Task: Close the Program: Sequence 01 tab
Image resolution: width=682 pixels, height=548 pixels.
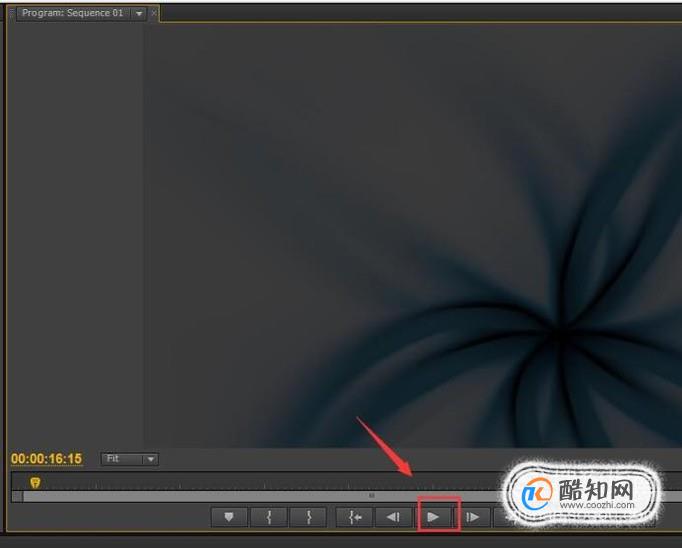Action: (154, 13)
